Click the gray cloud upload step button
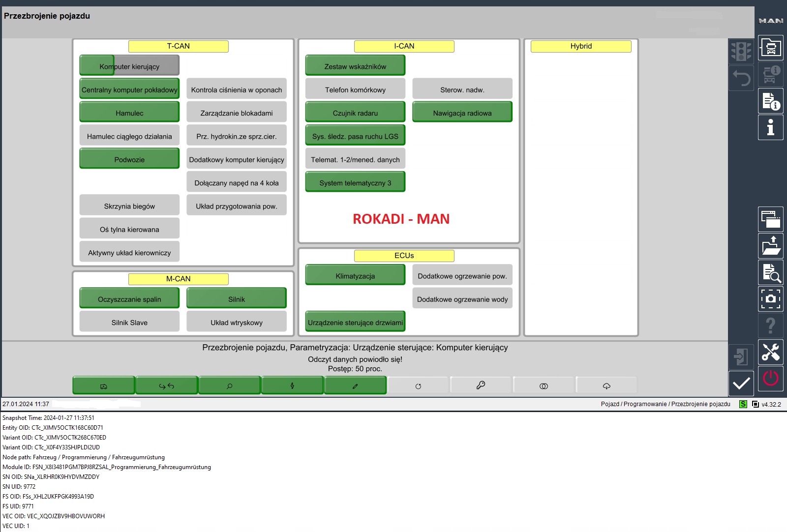The width and height of the screenshot is (787, 532). [606, 385]
